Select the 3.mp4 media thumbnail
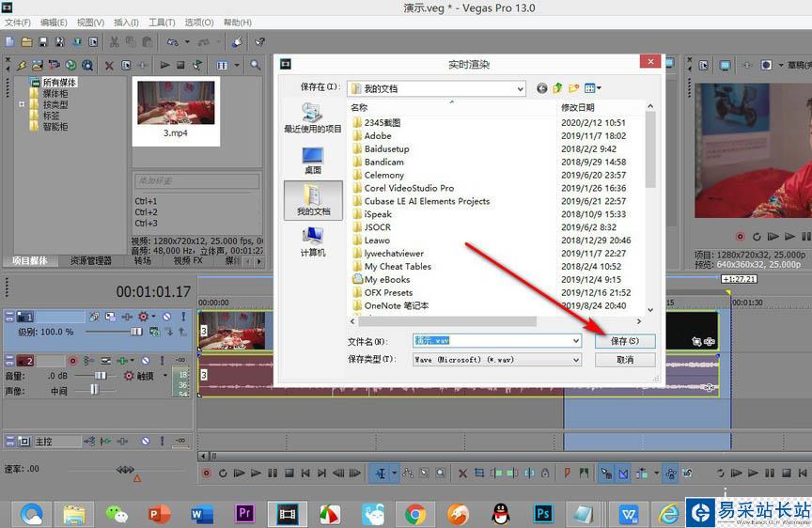Viewport: 812px width, 528px height. (x=176, y=102)
